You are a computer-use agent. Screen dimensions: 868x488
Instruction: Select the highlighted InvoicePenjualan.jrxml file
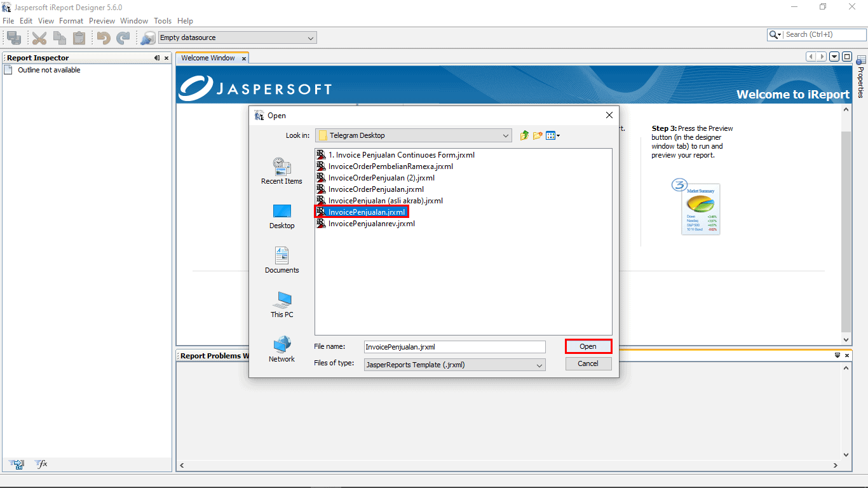361,212
